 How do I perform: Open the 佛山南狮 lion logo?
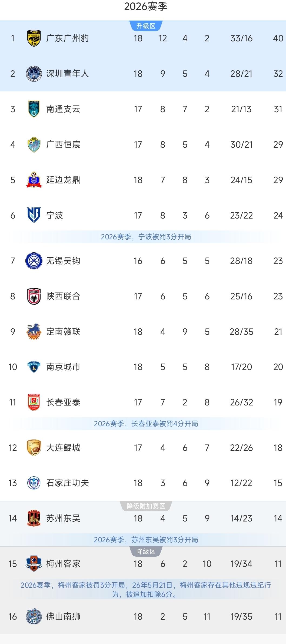(x=34, y=616)
